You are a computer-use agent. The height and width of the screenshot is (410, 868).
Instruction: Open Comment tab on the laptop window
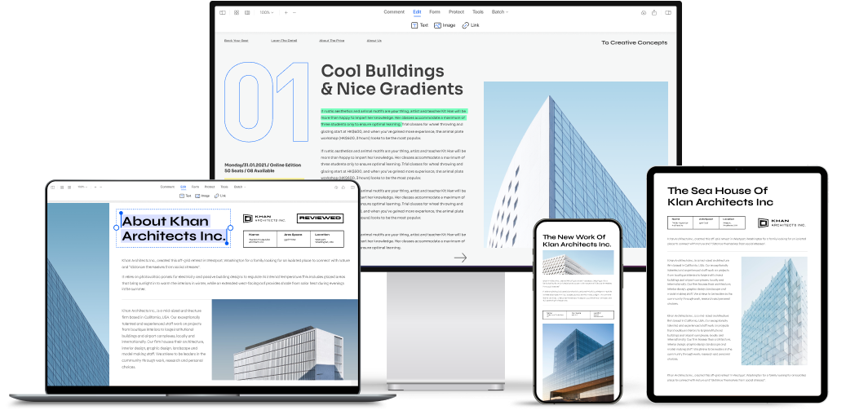[168, 187]
